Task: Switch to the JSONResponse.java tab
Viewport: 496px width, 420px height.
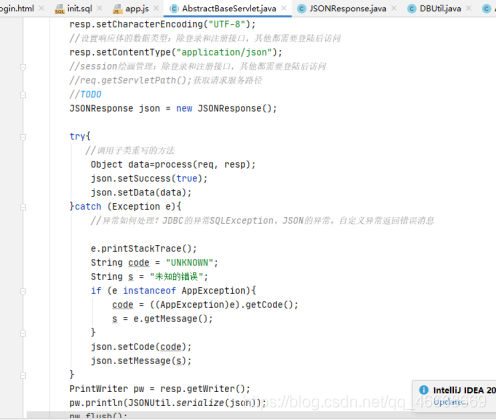Action: 348,8
